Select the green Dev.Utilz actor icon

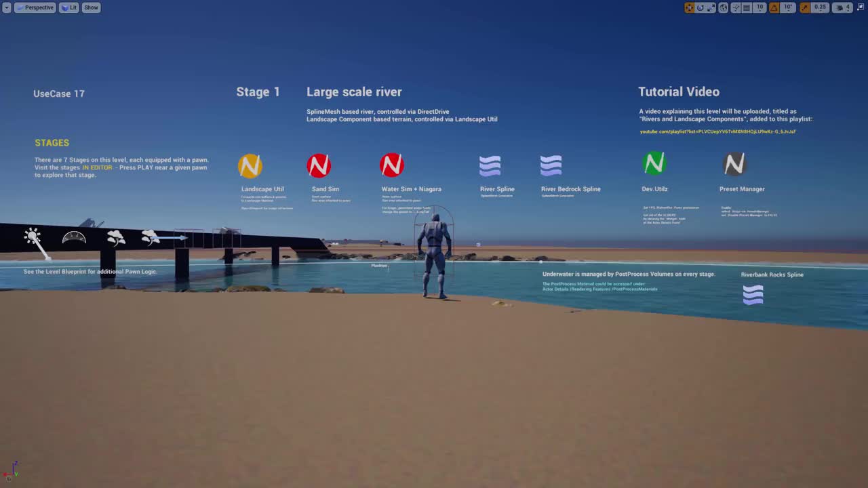pos(654,163)
